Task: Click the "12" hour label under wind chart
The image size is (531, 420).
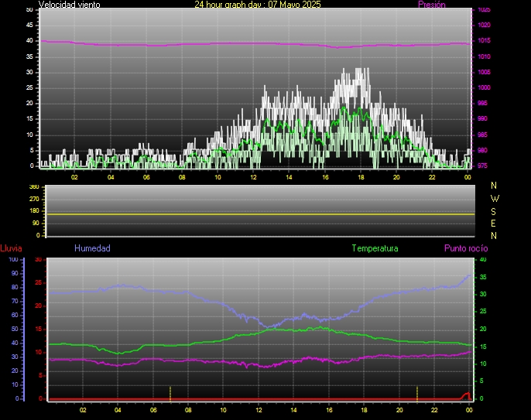Action: pyautogui.click(x=254, y=177)
